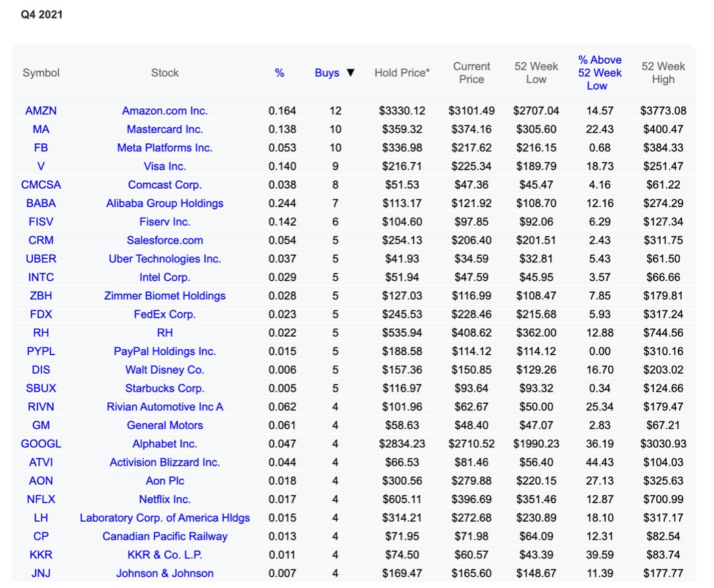This screenshot has width=714, height=588.
Task: Open Activision Blizzard Inc. link
Action: (165, 462)
